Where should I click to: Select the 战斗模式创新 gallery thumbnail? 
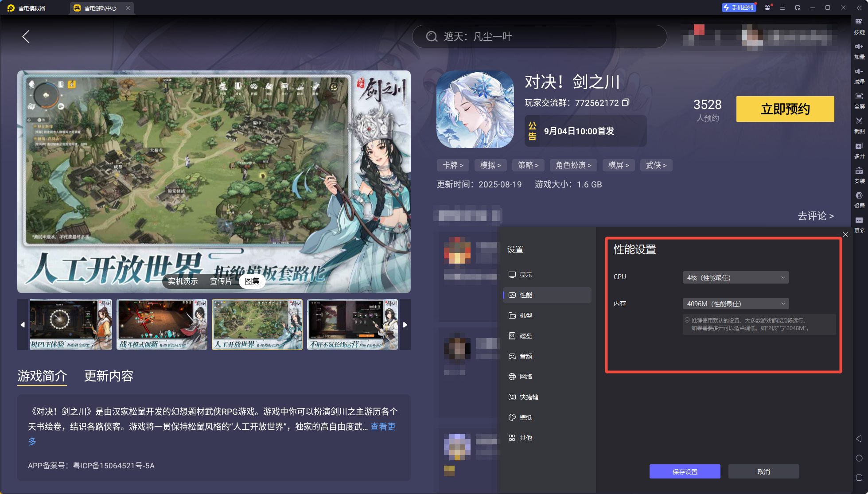(162, 325)
